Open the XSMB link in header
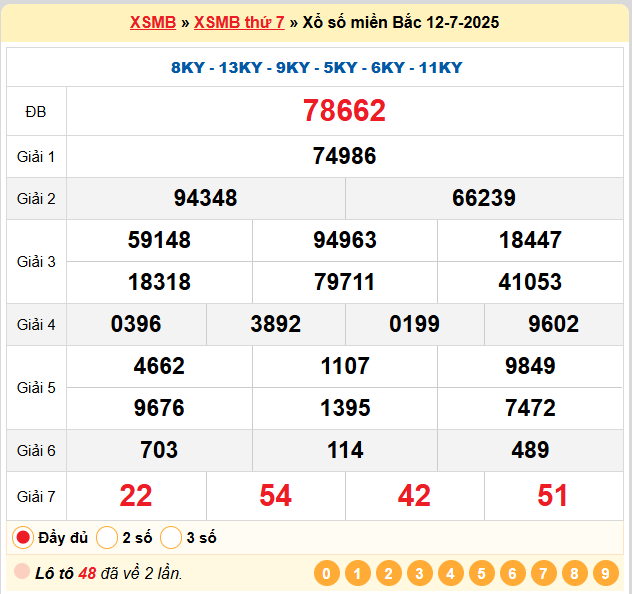This screenshot has width=632, height=594. 153,23
